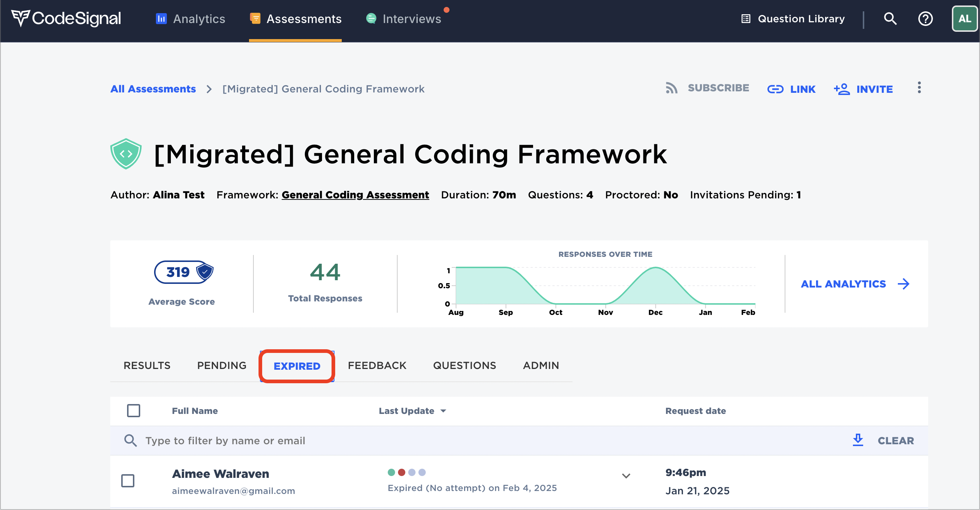Click the green Interviews chat icon
This screenshot has height=510, width=980.
point(371,18)
